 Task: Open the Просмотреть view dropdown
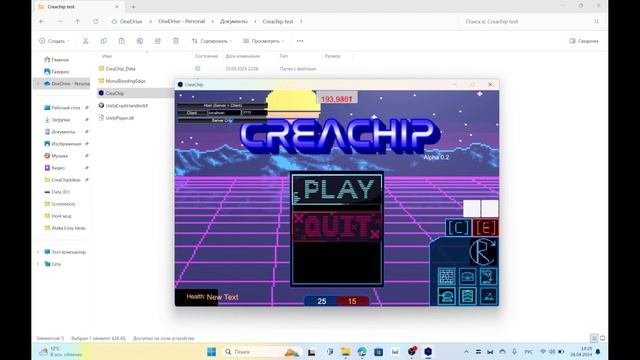[x=264, y=41]
